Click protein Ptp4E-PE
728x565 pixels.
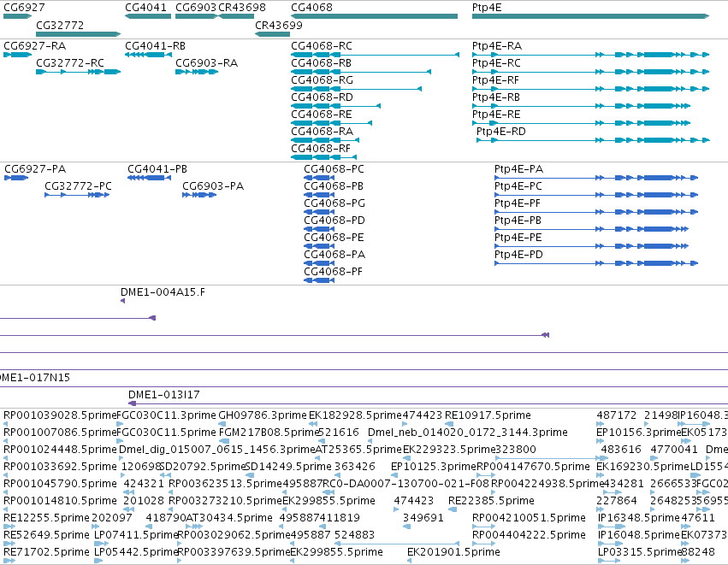pyautogui.click(x=591, y=247)
